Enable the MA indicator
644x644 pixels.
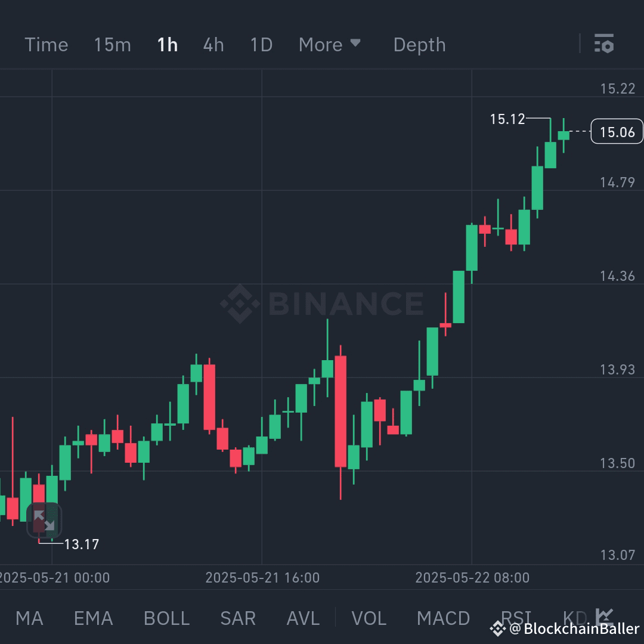tap(29, 618)
